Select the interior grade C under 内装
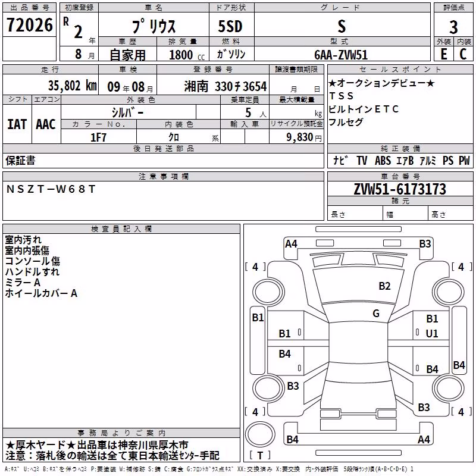476x476 pixels. point(464,54)
